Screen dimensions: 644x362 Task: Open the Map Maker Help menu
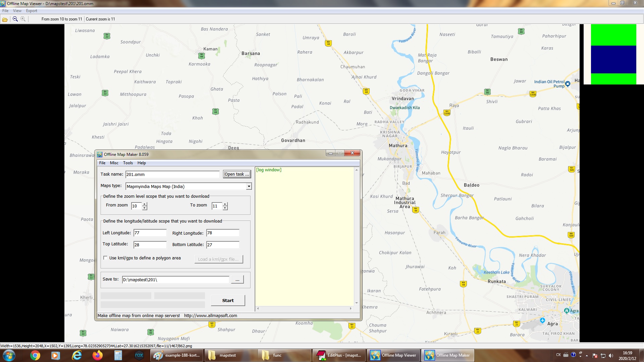(142, 163)
